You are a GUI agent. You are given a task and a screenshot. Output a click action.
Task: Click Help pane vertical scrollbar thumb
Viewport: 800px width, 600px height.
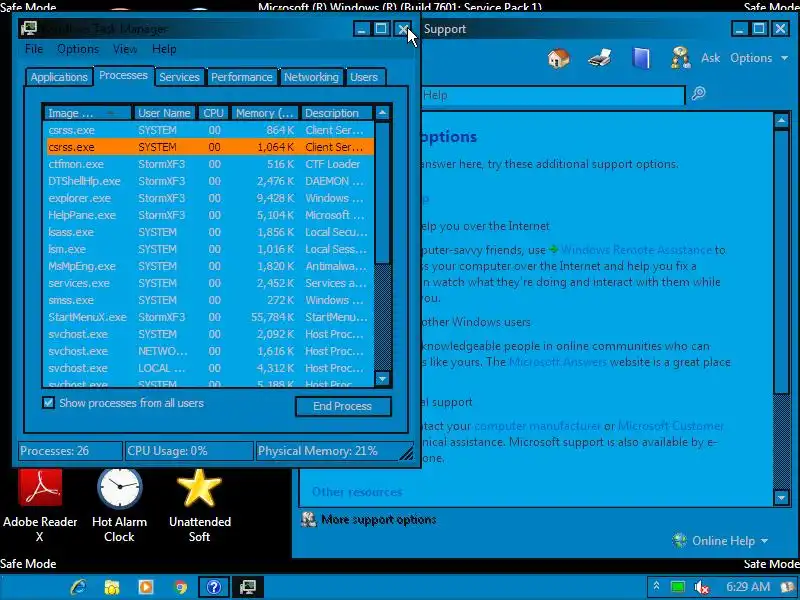[x=781, y=262]
